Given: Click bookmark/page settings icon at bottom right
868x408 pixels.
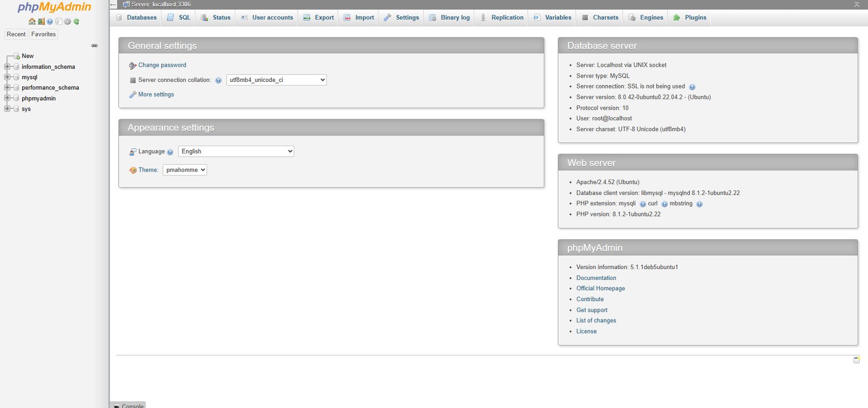Looking at the screenshot, I should [x=857, y=360].
